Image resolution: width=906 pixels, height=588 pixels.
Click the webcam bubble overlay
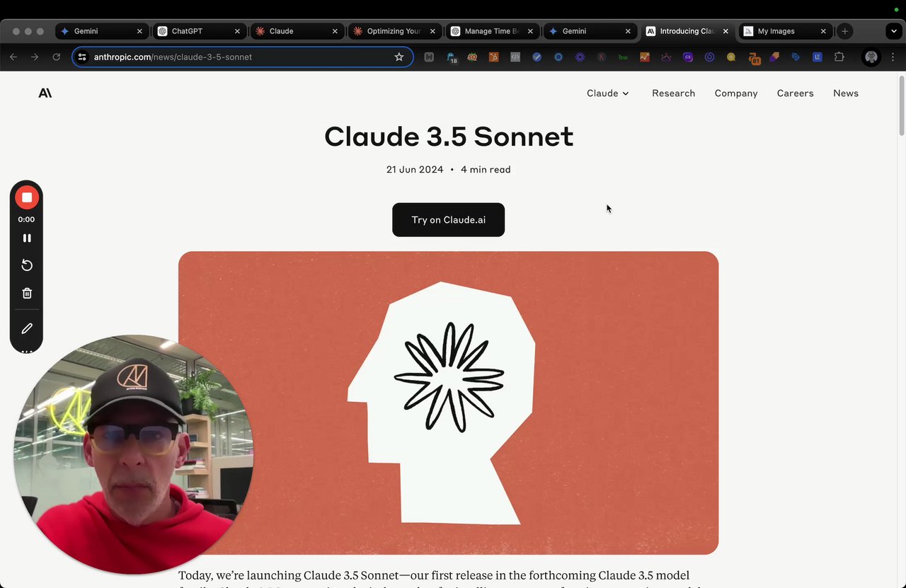(x=134, y=454)
